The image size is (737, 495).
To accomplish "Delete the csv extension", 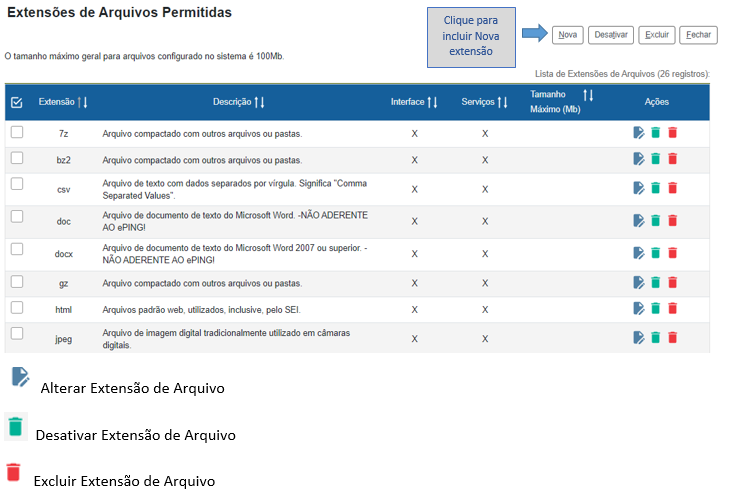I will click(673, 189).
